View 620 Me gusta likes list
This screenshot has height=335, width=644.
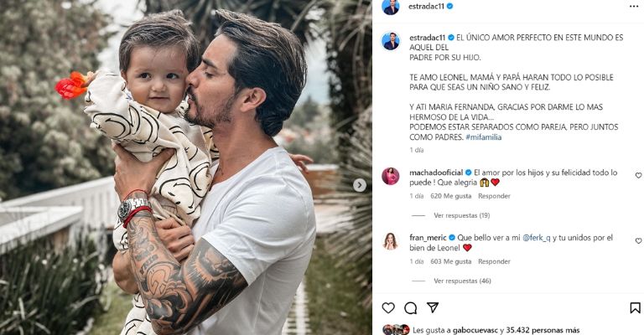(x=451, y=196)
